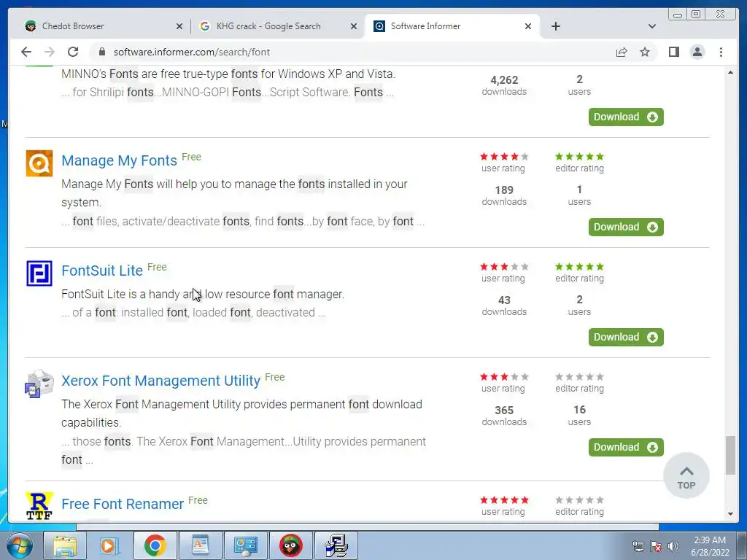The image size is (747, 560).
Task: Bookmark this page with the star
Action: tap(645, 52)
